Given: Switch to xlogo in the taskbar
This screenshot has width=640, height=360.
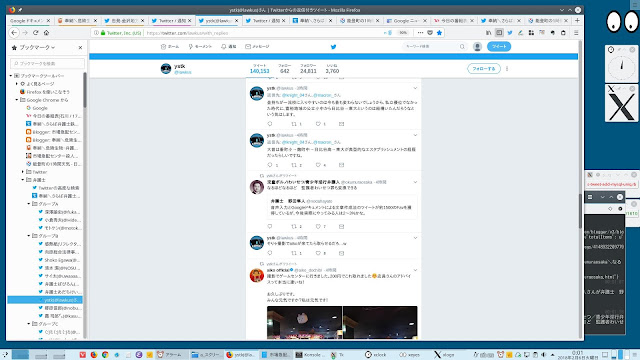Looking at the screenshot, I should tap(444, 355).
